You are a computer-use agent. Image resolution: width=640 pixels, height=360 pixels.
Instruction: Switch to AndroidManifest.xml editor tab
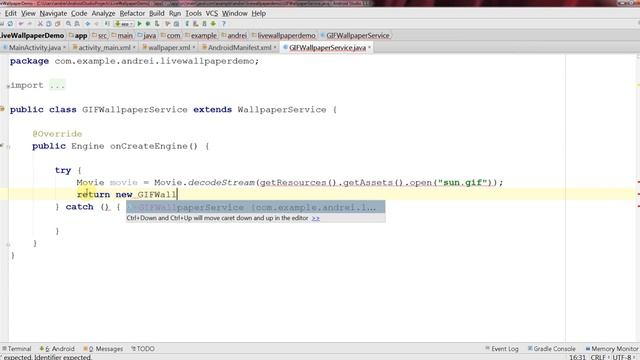point(240,48)
